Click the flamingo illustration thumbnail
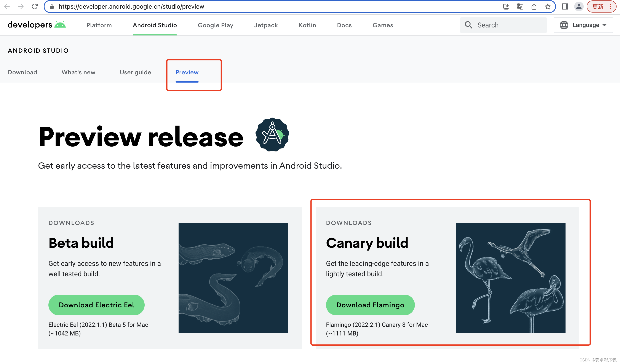Screen dimensions: 620x364 click(x=511, y=278)
